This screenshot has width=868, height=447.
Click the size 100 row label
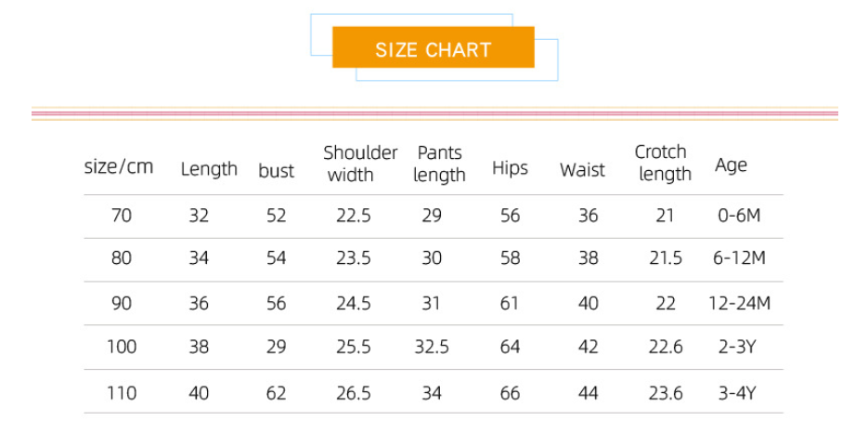click(x=122, y=347)
